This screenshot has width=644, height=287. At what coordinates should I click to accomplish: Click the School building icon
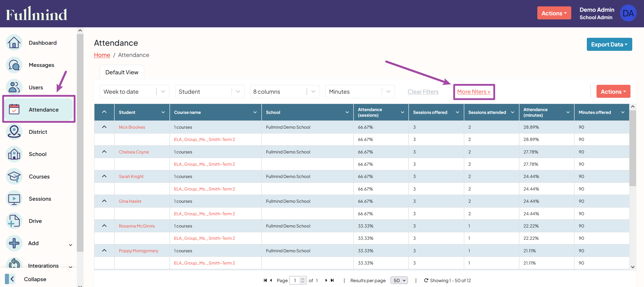coord(14,154)
